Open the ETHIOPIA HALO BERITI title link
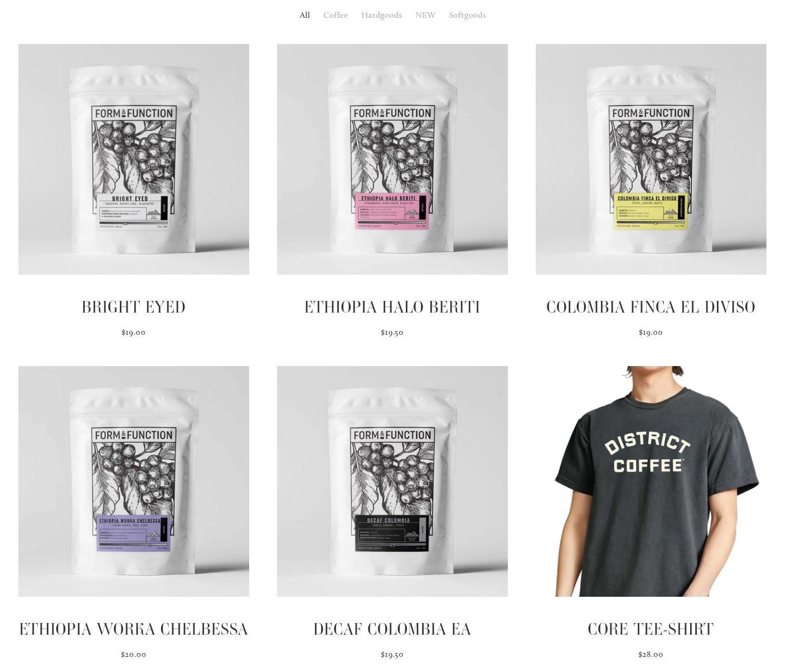 click(x=392, y=307)
